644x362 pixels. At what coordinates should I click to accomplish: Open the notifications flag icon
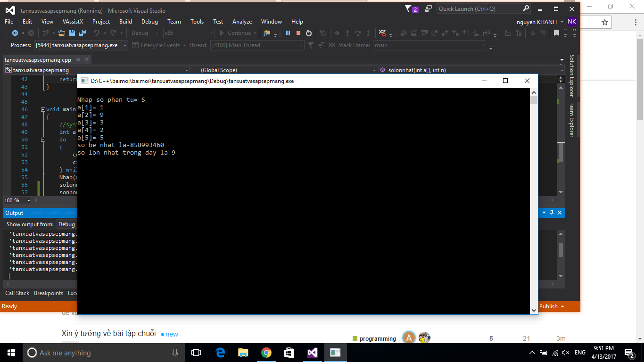click(408, 9)
